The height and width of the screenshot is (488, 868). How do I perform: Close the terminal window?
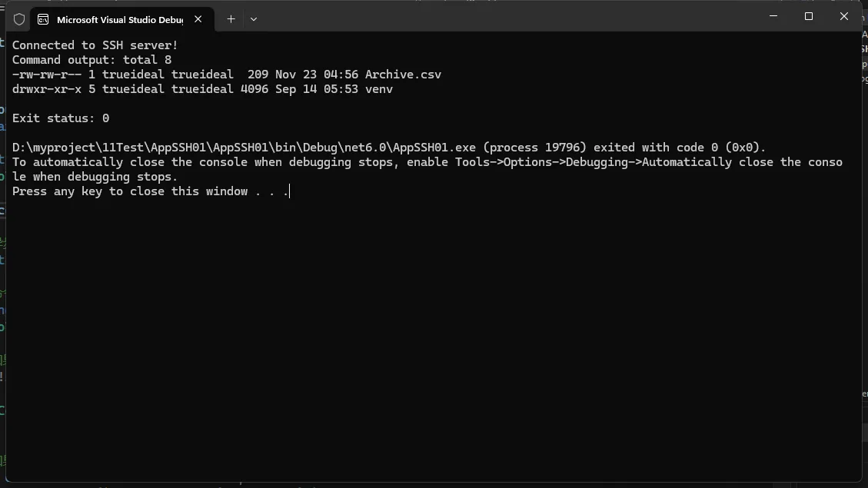844,16
